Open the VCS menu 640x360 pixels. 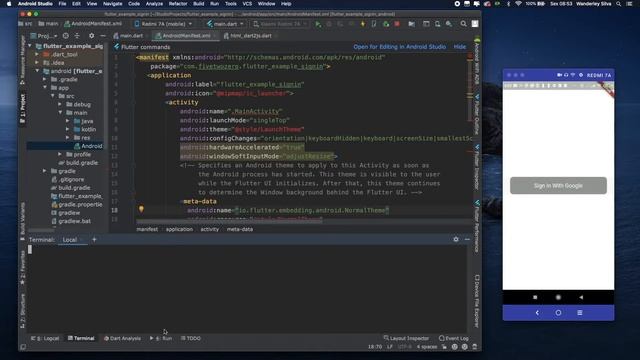[x=247, y=4]
